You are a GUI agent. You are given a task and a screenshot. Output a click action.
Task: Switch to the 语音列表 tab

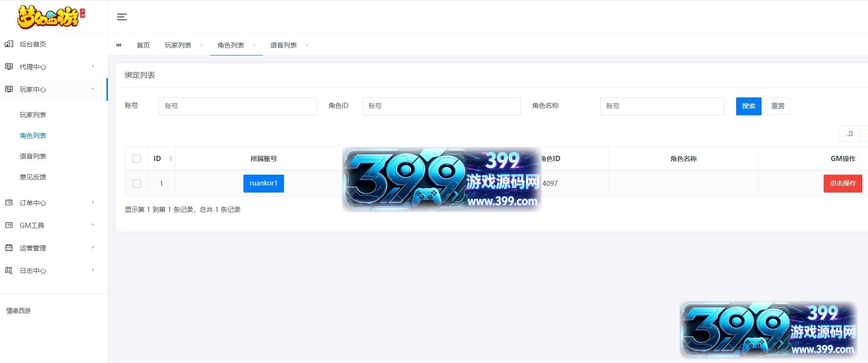click(284, 45)
